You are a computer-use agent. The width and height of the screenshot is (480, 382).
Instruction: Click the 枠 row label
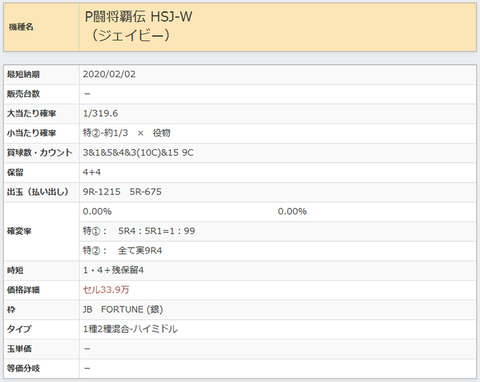11,310
